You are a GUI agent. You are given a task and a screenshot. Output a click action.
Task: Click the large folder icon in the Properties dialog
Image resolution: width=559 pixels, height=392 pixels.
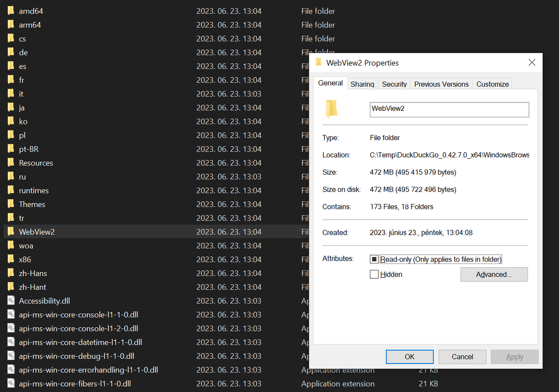tap(331, 109)
